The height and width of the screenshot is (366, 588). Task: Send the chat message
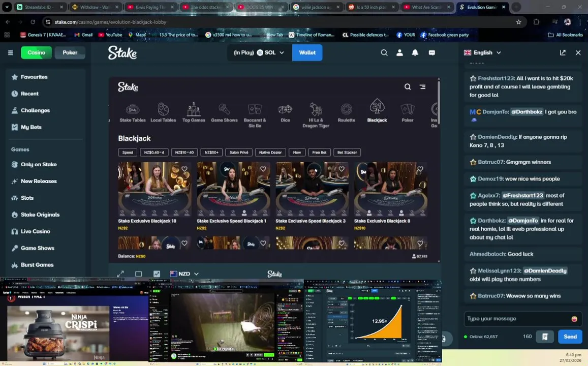pos(570,337)
